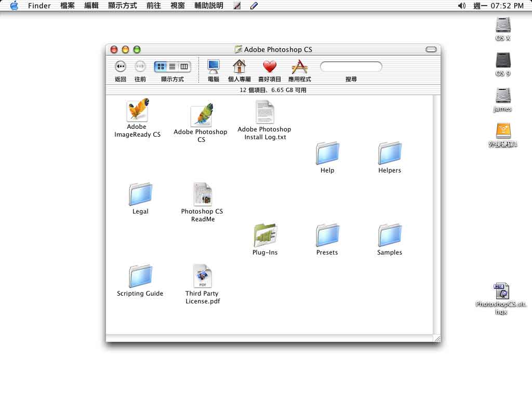Select the Helpers folder

(390, 153)
